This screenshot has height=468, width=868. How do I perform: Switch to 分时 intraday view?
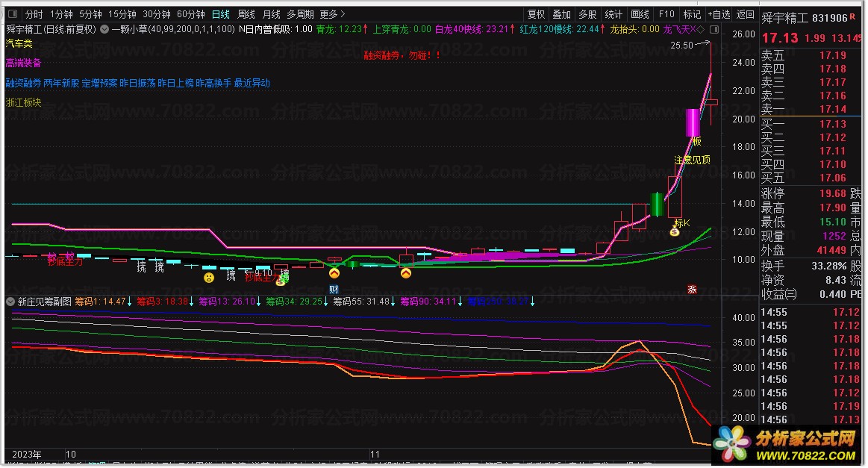(34, 14)
